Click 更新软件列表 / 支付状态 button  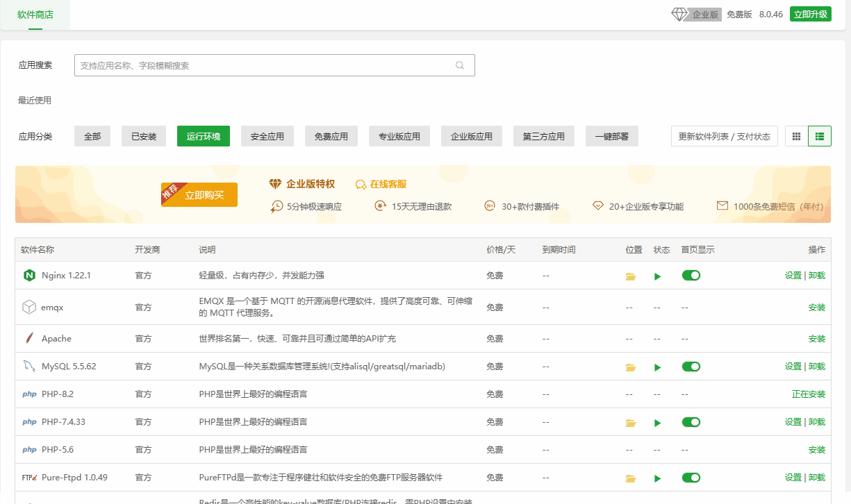pos(725,137)
